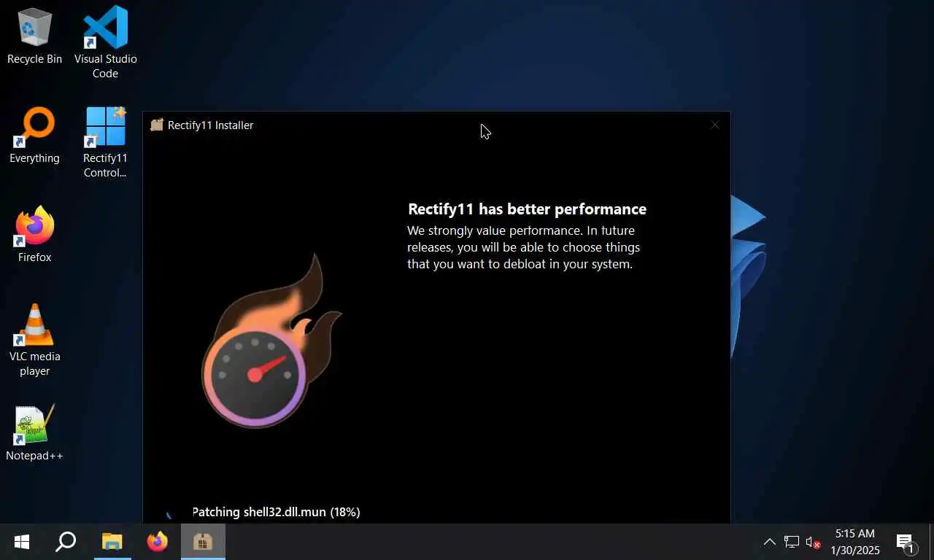Select Rectify11 Installer taskbar button

coord(202,542)
